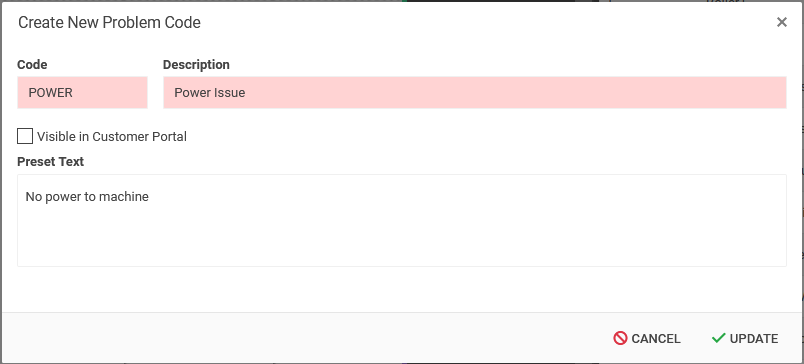Click the red circle-slash cancel icon

pyautogui.click(x=620, y=338)
